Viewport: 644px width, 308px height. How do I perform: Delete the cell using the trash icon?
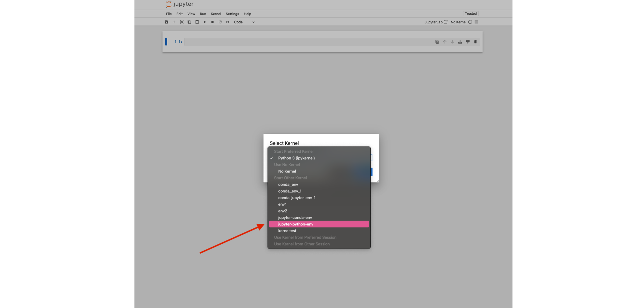point(475,42)
